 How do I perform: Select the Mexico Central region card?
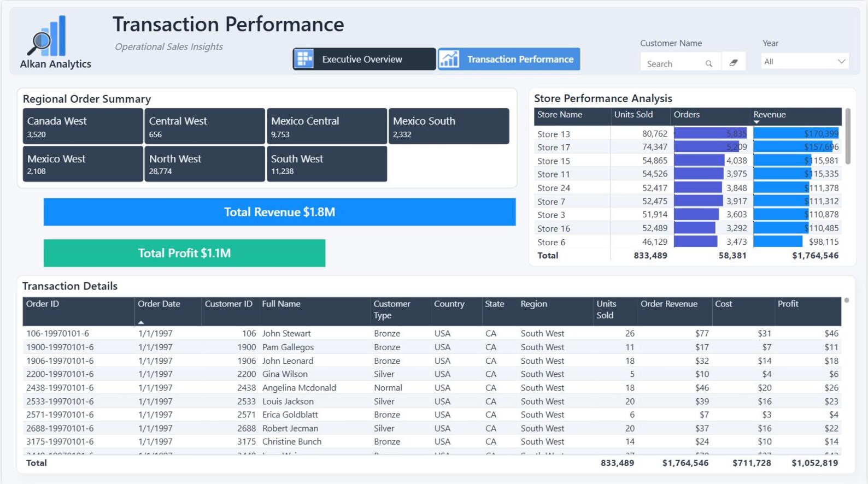tap(327, 126)
